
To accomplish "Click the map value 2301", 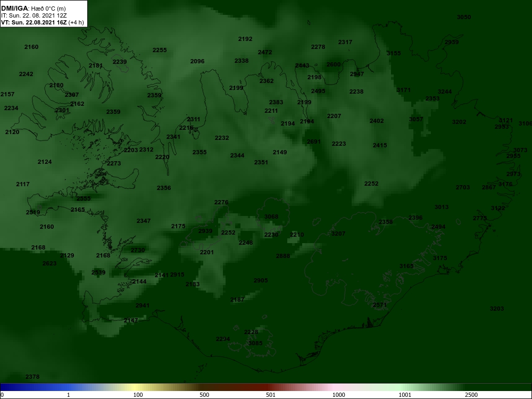I will point(62,110).
